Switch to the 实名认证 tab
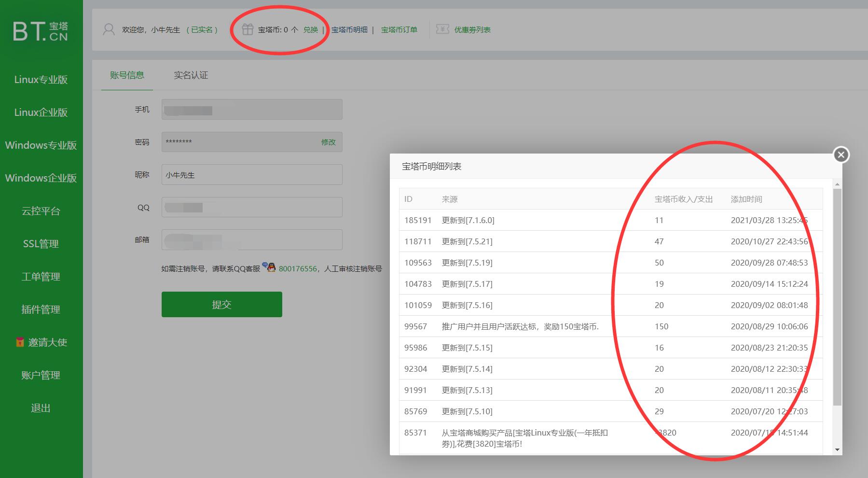The height and width of the screenshot is (478, 868). coord(191,75)
